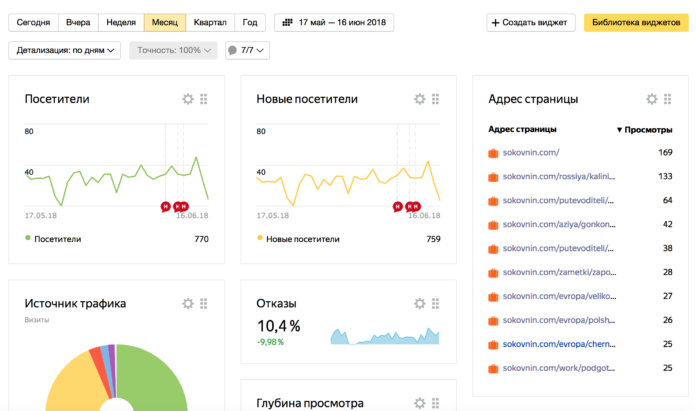Expand Детализация: по дням dropdown

click(x=66, y=50)
